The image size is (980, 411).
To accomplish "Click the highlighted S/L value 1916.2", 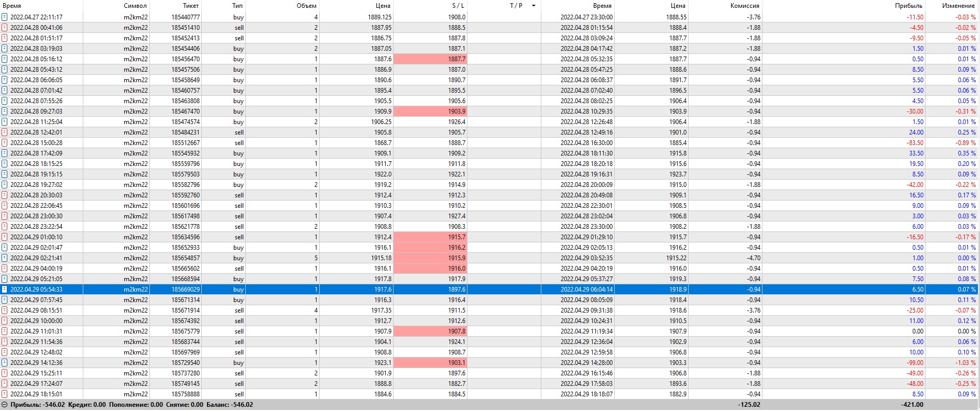I will tap(430, 248).
